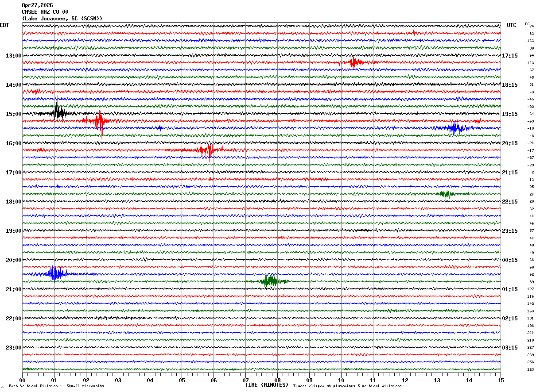Click the DC offset value '-48'
This screenshot has height=392, width=536.
point(530,136)
